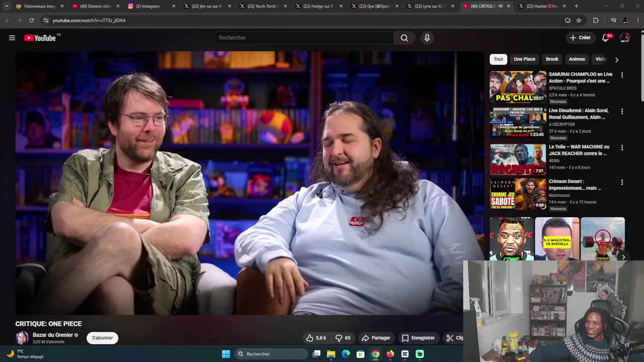
Task: Open the YouTube account avatar menu
Action: (625, 38)
